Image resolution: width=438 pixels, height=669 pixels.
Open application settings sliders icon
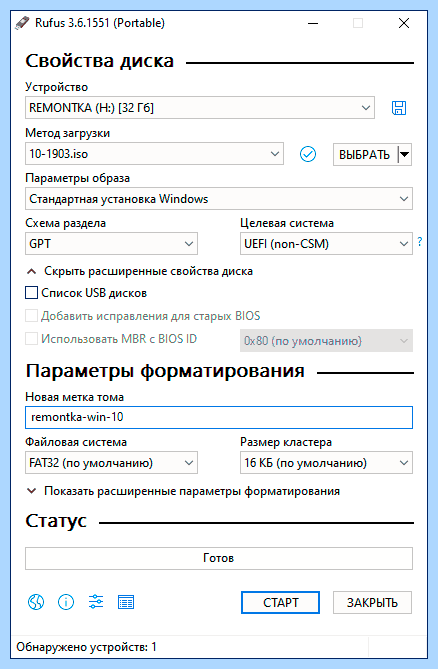tap(96, 602)
